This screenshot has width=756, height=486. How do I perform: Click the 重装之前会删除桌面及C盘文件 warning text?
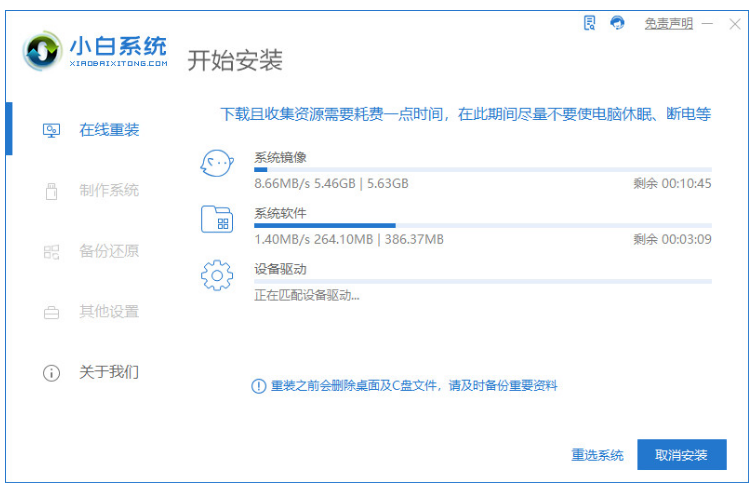pos(414,386)
